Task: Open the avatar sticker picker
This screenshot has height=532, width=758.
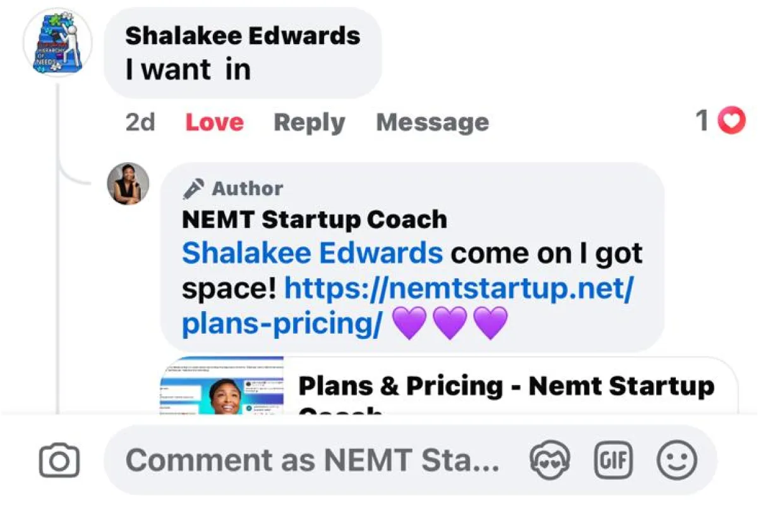Action: coord(549,460)
